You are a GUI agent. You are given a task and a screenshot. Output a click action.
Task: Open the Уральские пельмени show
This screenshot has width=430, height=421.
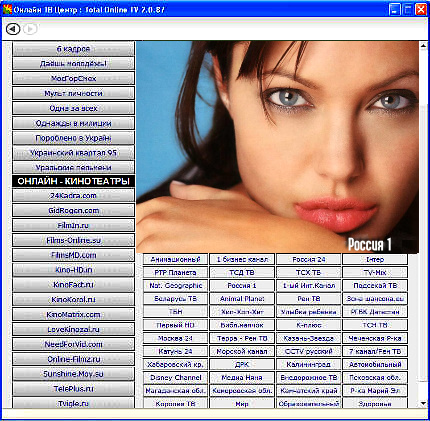(x=73, y=167)
